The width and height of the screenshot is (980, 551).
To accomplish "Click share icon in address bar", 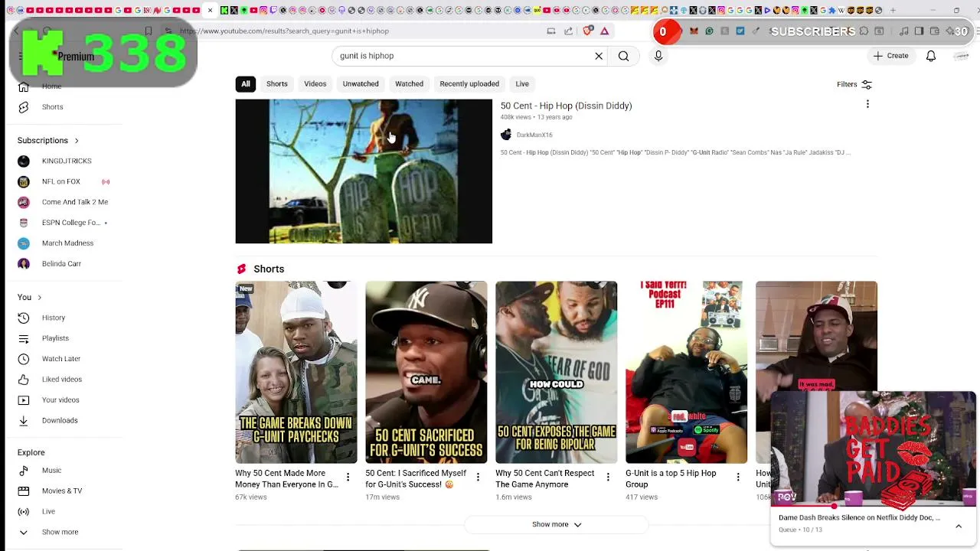I will coord(568,31).
